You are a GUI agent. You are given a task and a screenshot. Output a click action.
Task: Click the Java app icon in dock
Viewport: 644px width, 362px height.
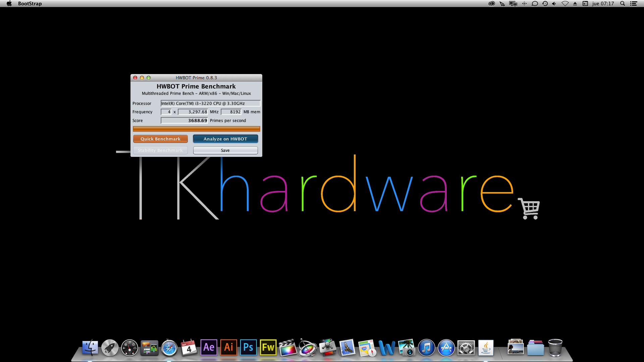(x=486, y=348)
